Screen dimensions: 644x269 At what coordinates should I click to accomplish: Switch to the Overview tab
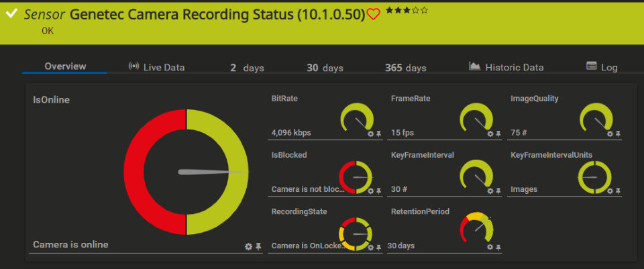pos(65,66)
